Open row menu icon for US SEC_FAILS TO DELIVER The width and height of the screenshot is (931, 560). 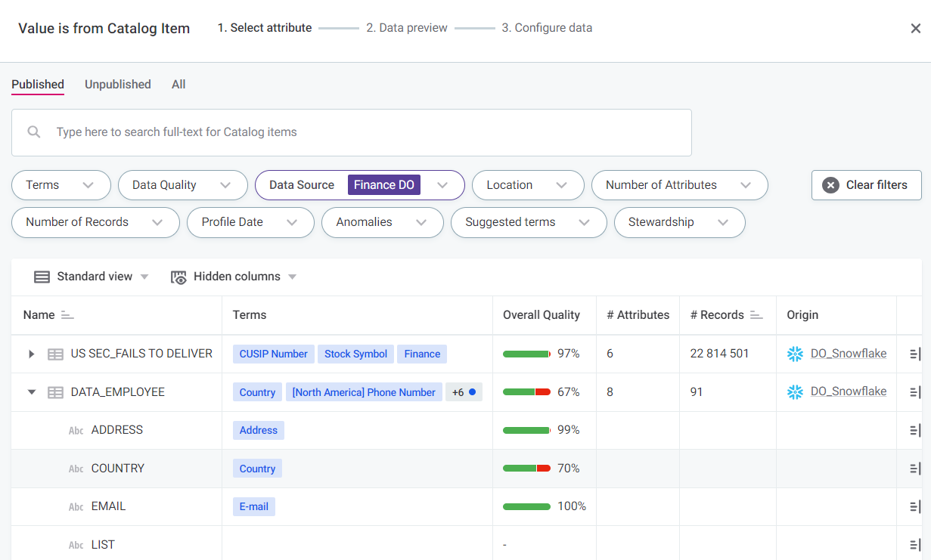914,354
